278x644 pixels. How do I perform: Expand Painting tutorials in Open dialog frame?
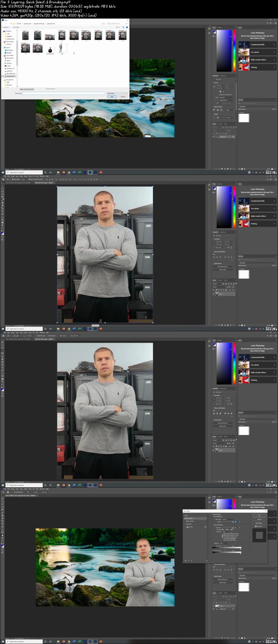pos(258,67)
